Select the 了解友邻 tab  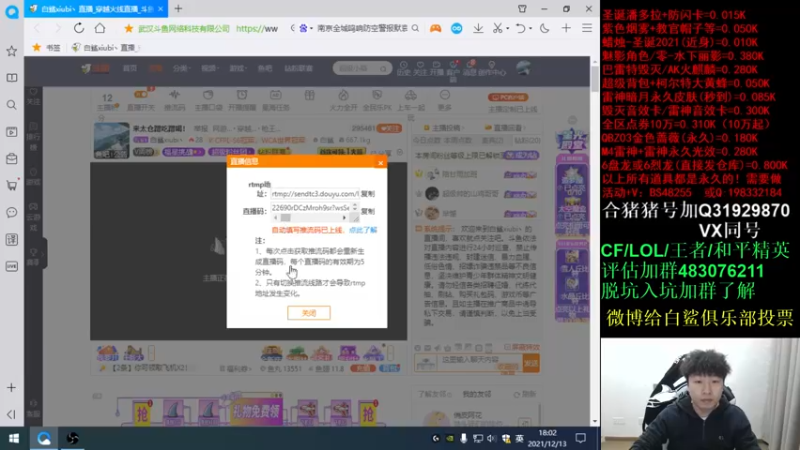433,394
